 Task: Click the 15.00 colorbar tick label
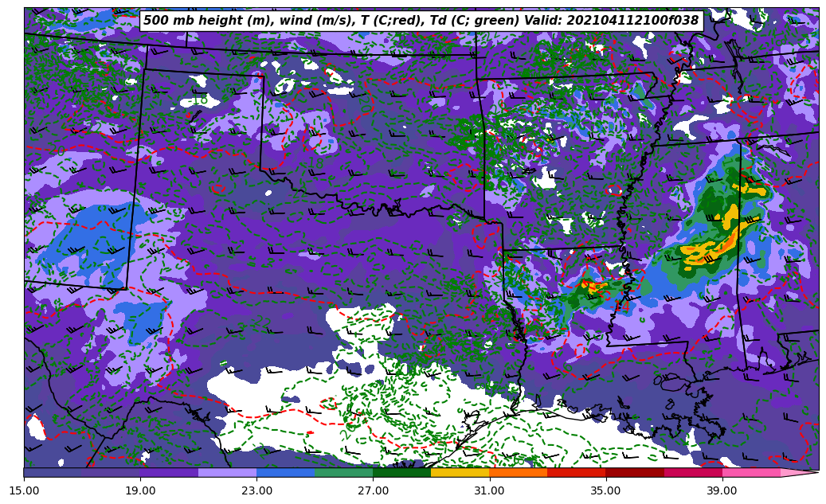tap(24, 490)
